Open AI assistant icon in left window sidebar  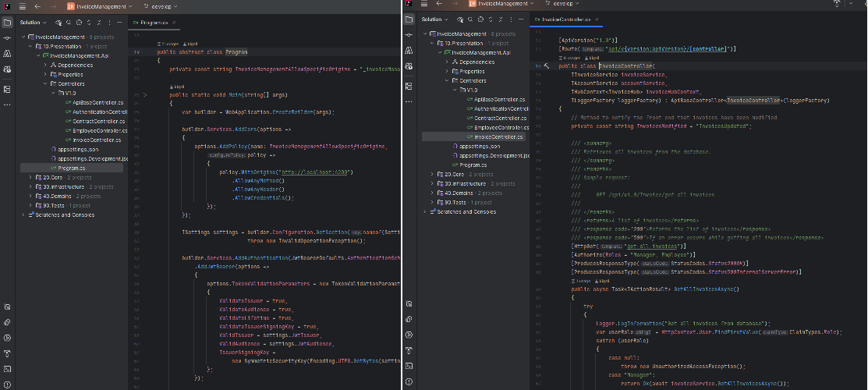(7, 69)
